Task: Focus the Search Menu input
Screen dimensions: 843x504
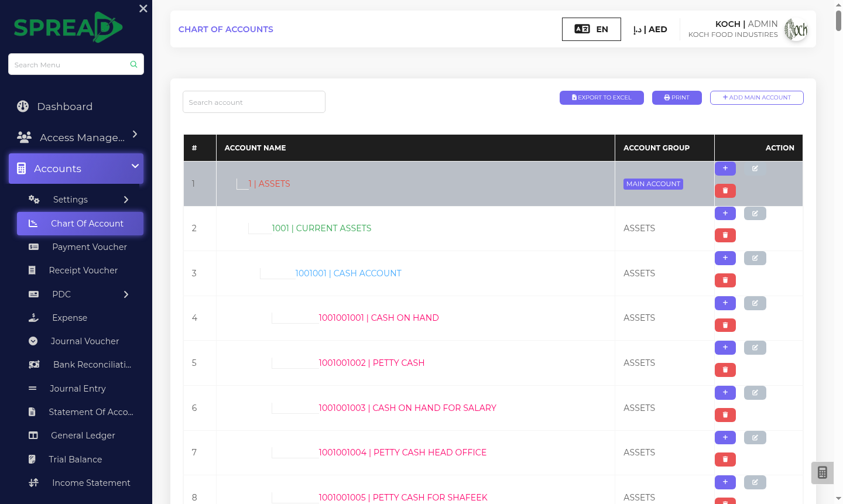Action: 76,64
